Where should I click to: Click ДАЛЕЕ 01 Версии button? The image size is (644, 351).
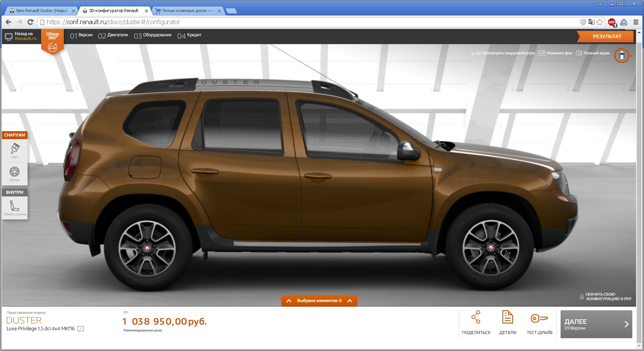(x=596, y=324)
